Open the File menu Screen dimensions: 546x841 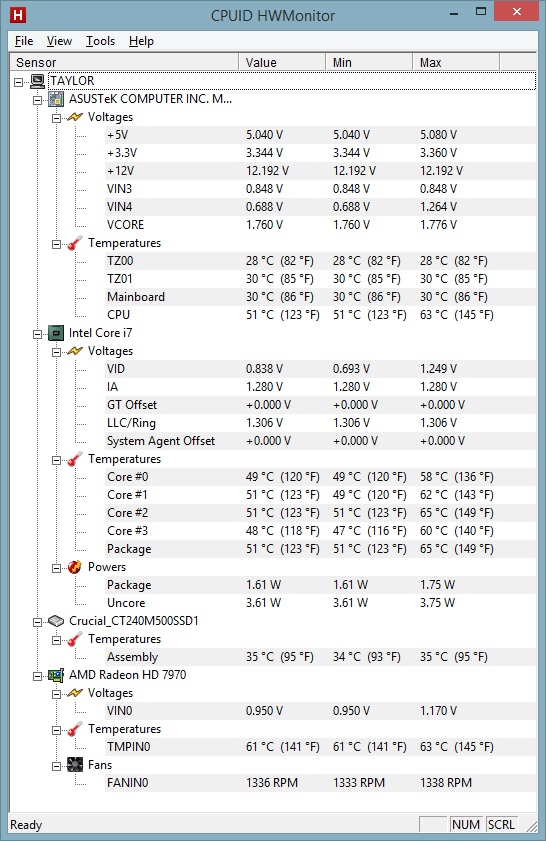tap(24, 41)
